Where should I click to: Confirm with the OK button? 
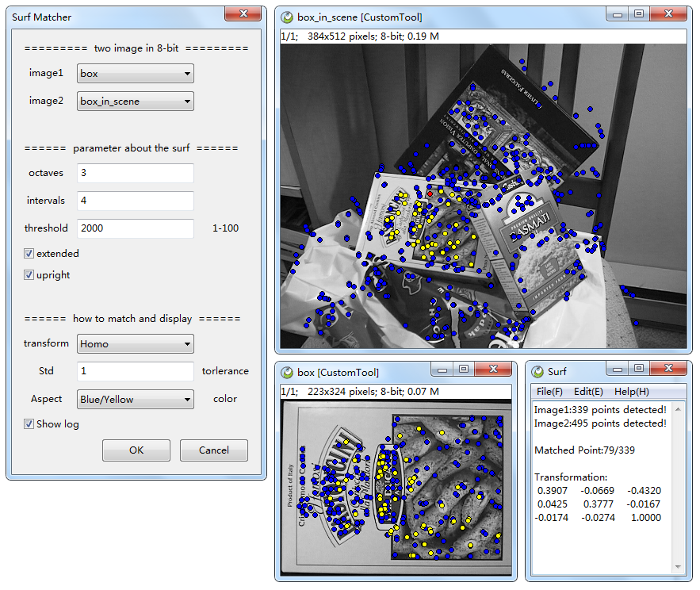136,450
